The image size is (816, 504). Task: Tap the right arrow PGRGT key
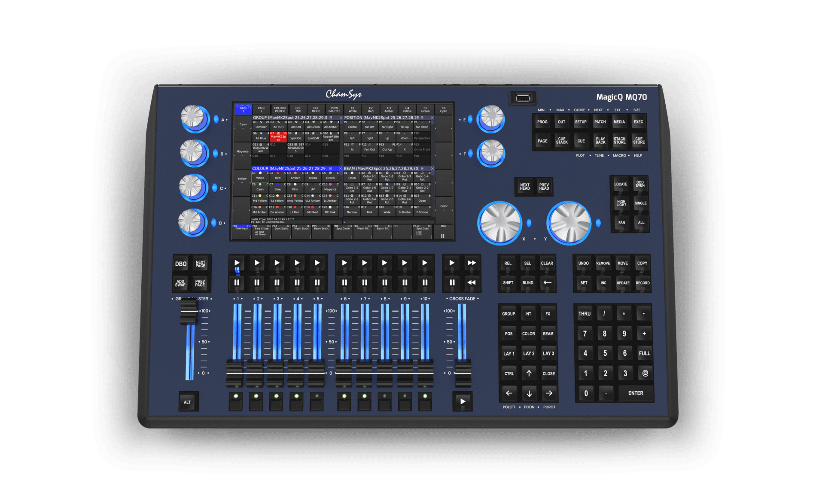(x=549, y=393)
